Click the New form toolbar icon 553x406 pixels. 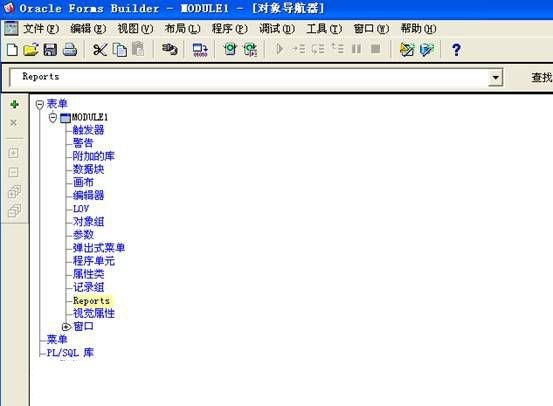[x=12, y=50]
